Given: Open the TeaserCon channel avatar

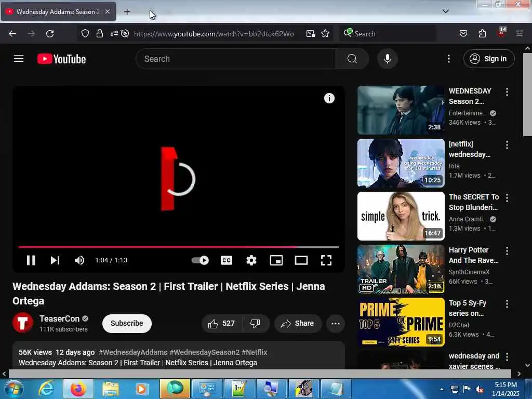Looking at the screenshot, I should point(23,323).
